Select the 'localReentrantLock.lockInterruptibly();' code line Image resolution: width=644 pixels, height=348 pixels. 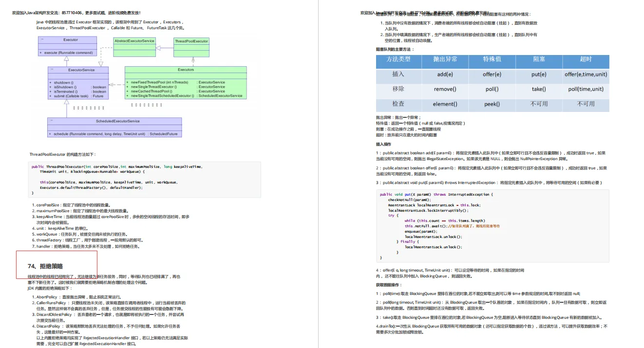tap(428, 210)
